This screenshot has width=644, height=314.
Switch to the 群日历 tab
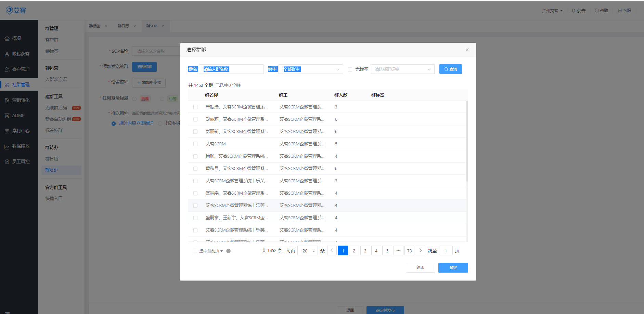123,26
